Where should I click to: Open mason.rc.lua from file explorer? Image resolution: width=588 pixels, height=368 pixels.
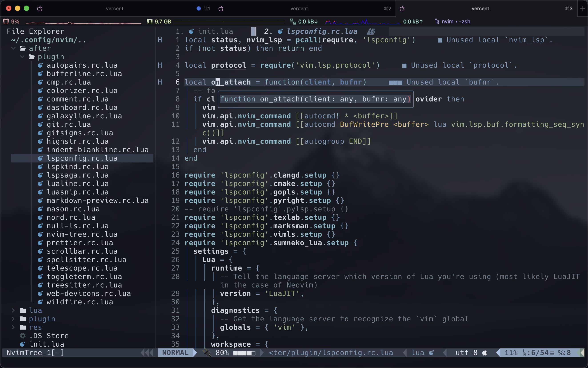[x=73, y=209]
